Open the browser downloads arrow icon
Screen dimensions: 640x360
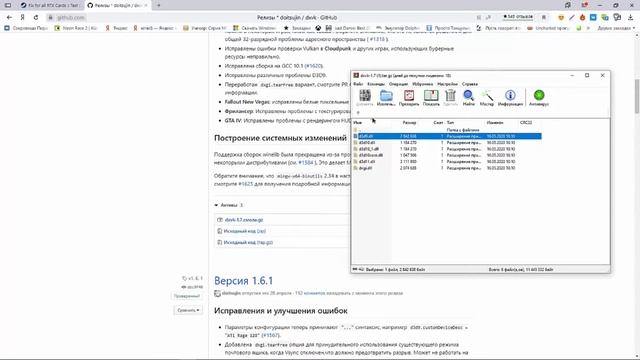coord(631,18)
